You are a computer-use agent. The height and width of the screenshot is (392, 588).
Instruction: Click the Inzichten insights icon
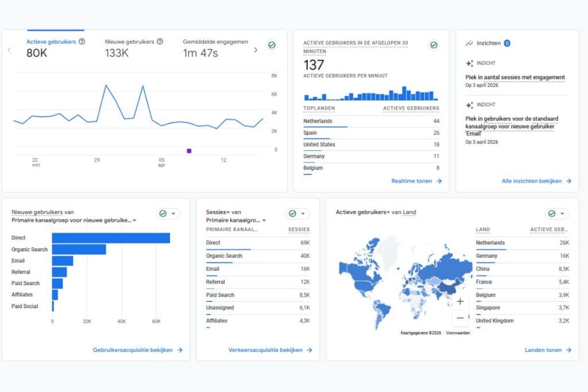tap(469, 42)
